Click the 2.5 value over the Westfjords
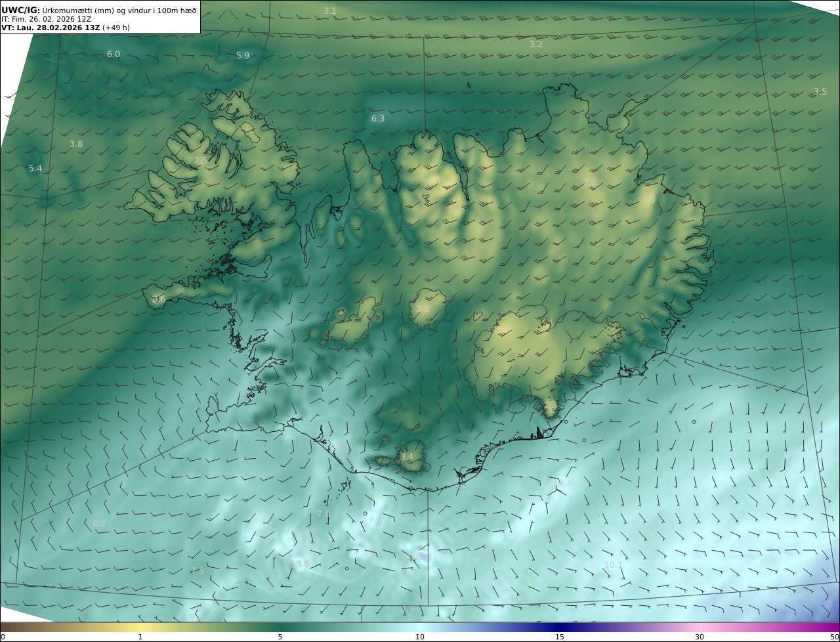The image size is (840, 642). click(201, 160)
